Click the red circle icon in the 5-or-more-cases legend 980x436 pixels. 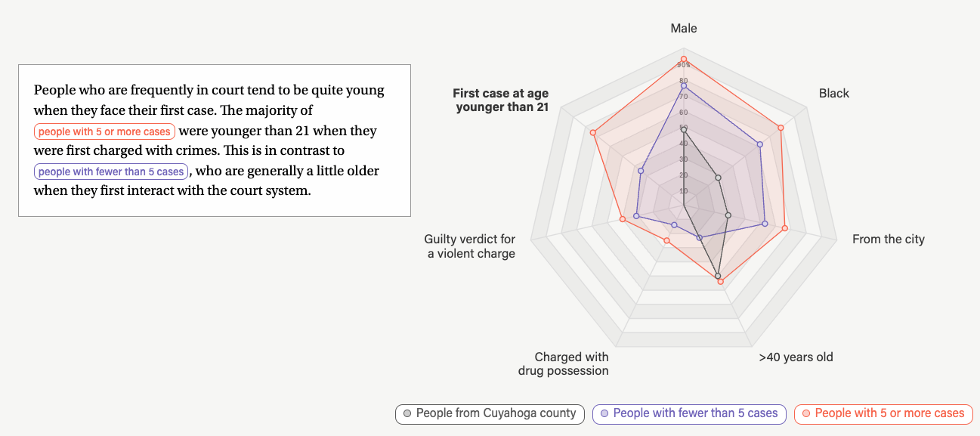(808, 414)
